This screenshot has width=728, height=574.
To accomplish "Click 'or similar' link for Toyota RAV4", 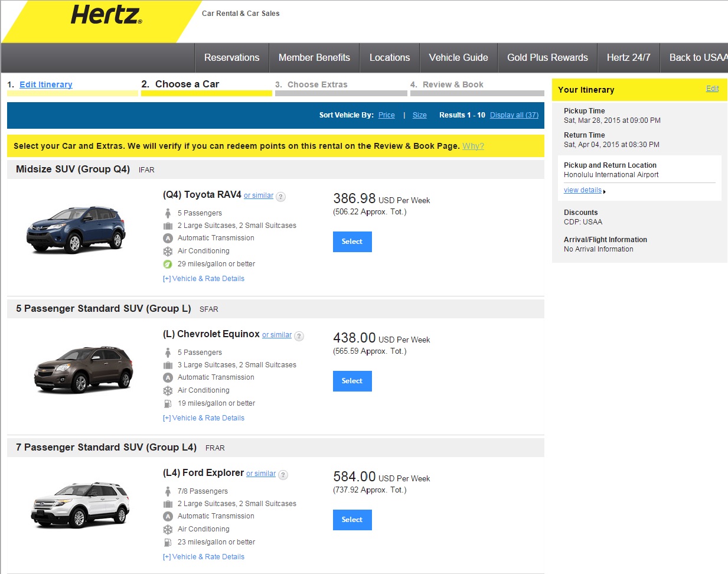I will pyautogui.click(x=259, y=195).
